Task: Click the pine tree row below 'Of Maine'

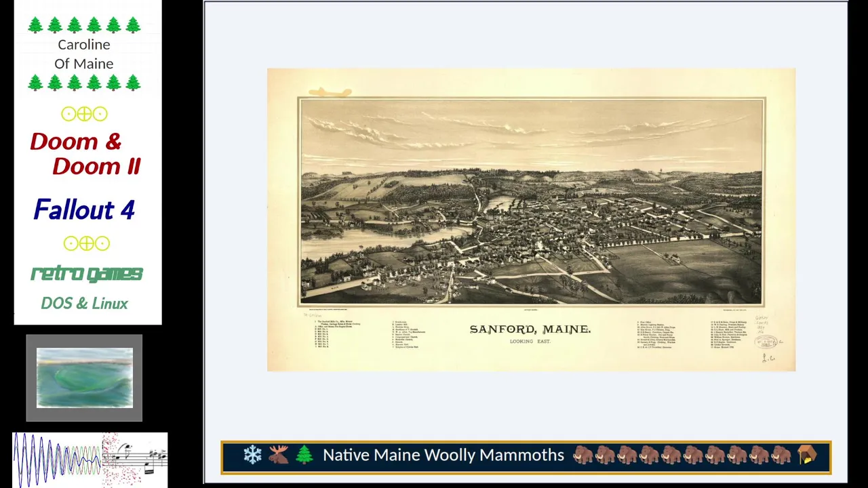Action: tap(84, 83)
